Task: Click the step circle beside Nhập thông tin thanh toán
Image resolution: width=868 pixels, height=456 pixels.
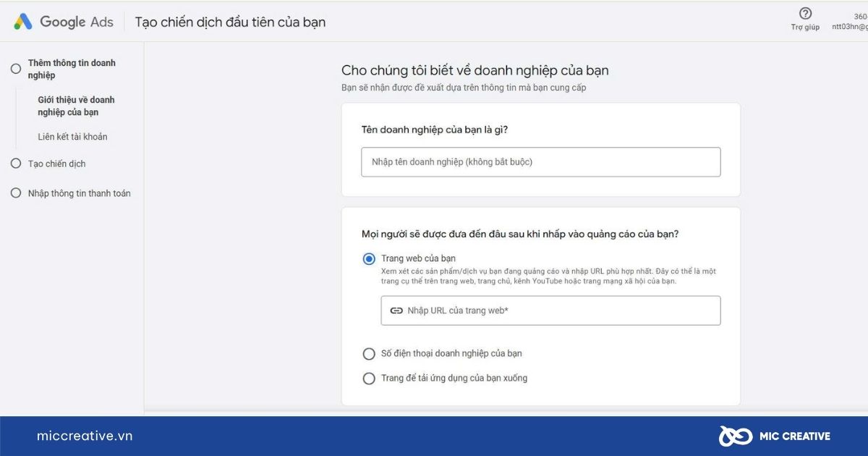Action: click(16, 193)
